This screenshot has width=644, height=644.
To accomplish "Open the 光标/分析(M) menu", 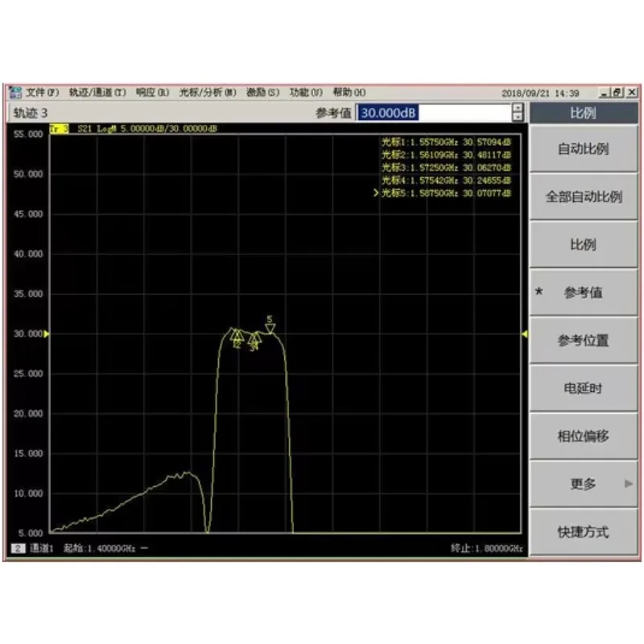I will (x=208, y=93).
